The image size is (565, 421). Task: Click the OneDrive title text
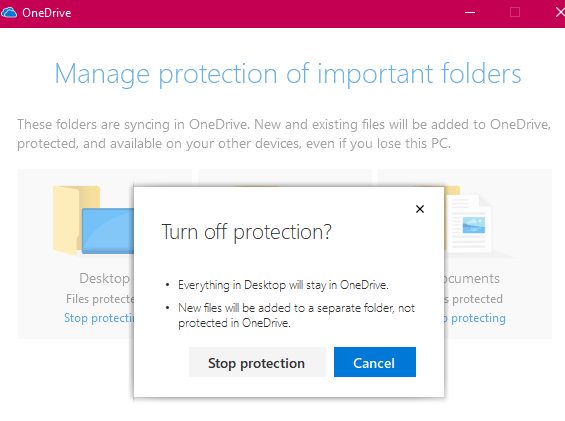pyautogui.click(x=47, y=13)
